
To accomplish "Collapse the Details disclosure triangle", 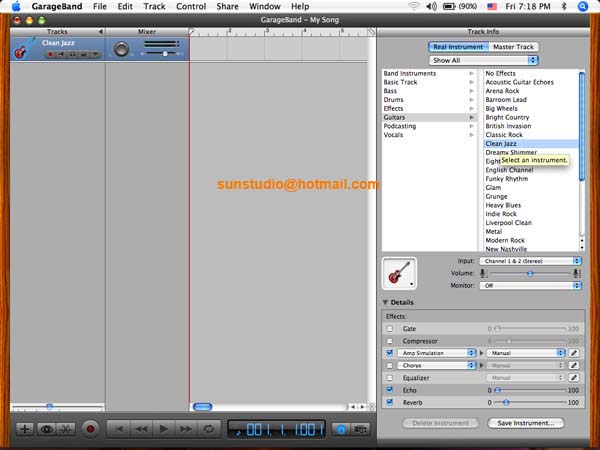I will (x=385, y=302).
